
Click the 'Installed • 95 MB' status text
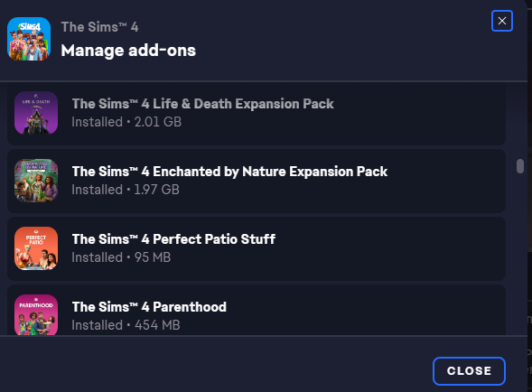pyautogui.click(x=121, y=257)
